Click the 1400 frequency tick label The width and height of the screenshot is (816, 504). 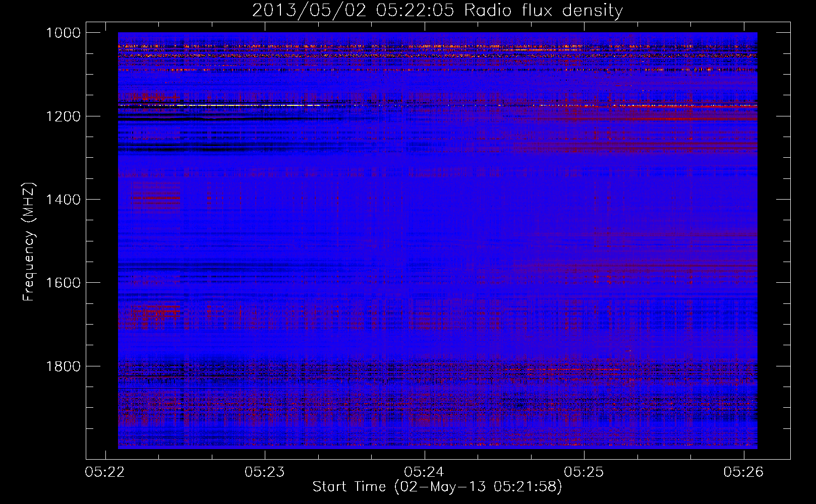click(63, 200)
